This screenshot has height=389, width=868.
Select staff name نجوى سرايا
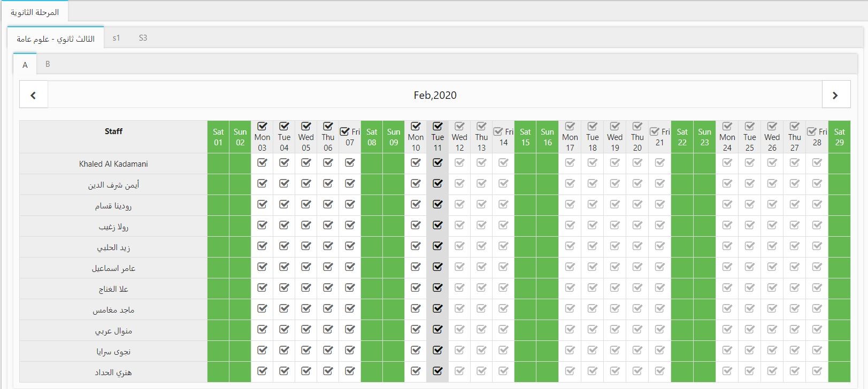pos(113,352)
